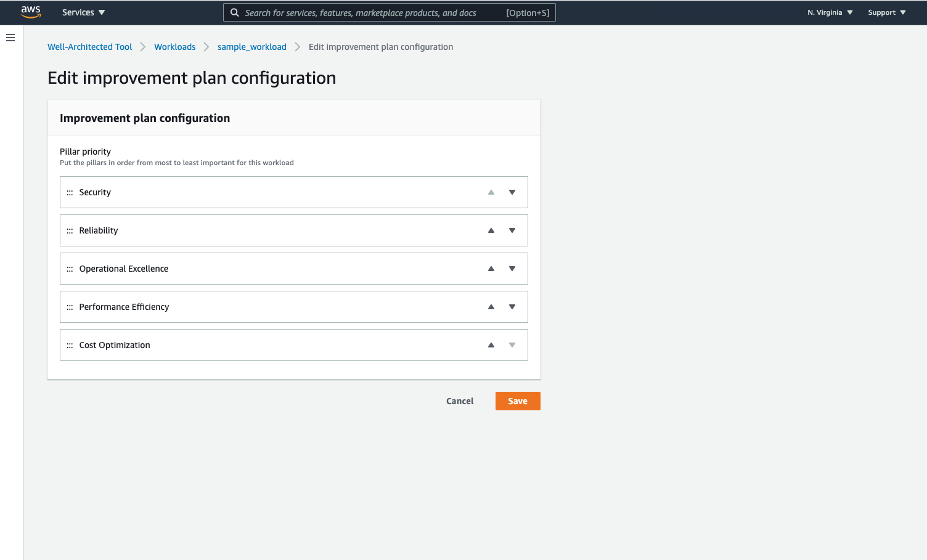
Task: Select the Operational Excellence pillar row
Action: tap(294, 269)
